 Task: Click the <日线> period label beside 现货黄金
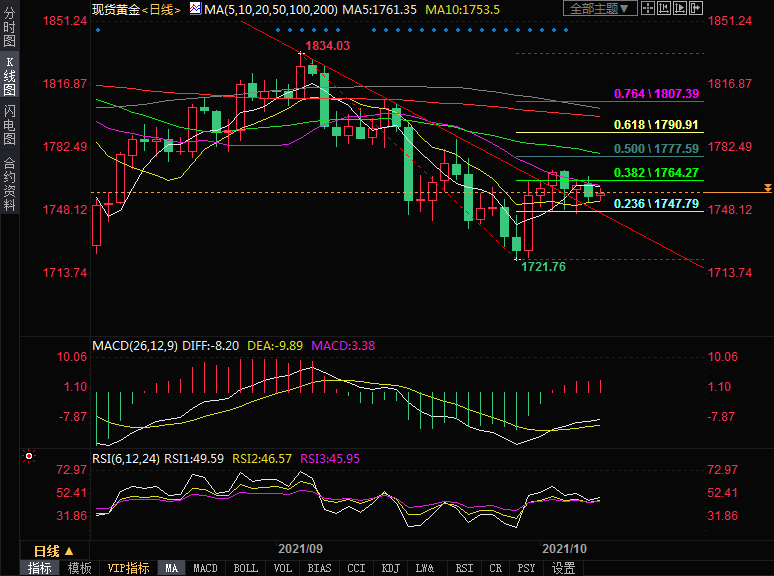[x=161, y=8]
